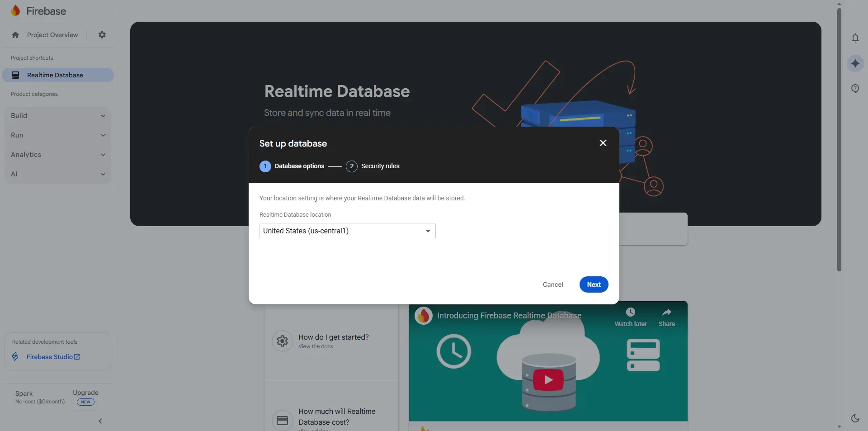Select Realtime Database in project shortcuts
The image size is (868, 431).
pyautogui.click(x=55, y=75)
